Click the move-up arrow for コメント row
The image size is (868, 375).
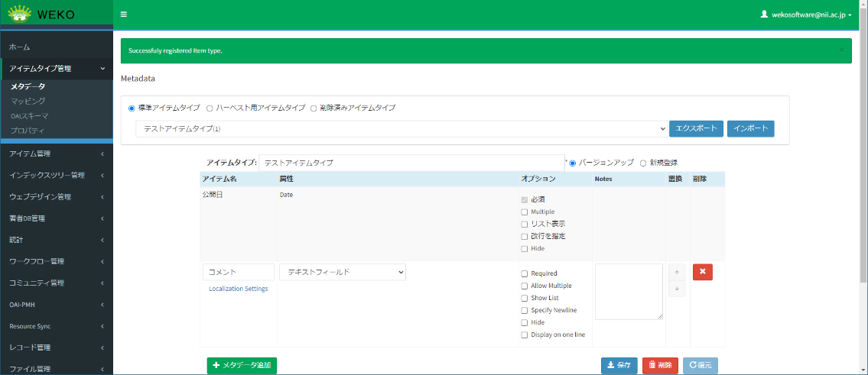(677, 273)
